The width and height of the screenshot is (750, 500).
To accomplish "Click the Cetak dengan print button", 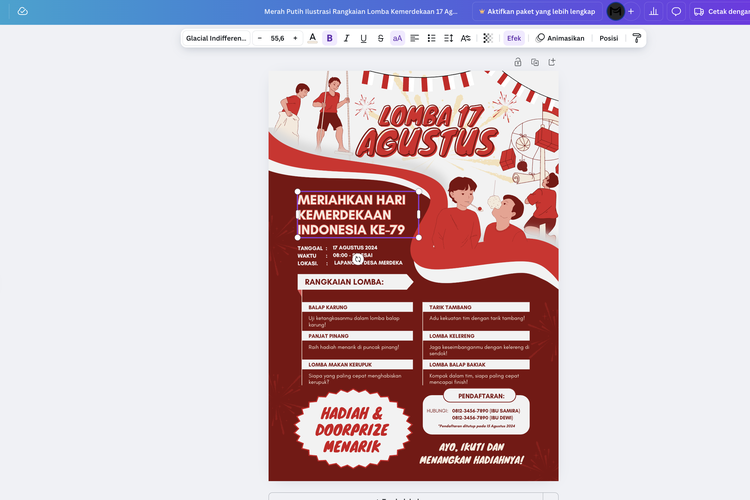I will (721, 11).
